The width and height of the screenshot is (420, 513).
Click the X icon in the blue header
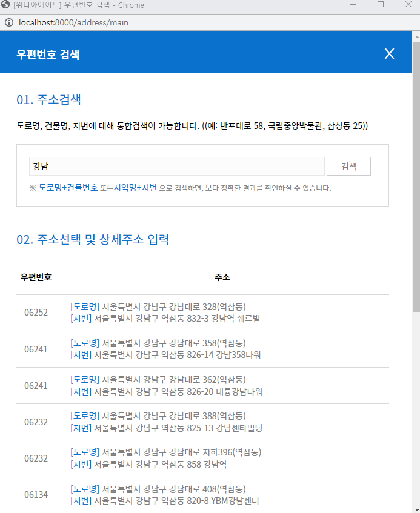390,53
